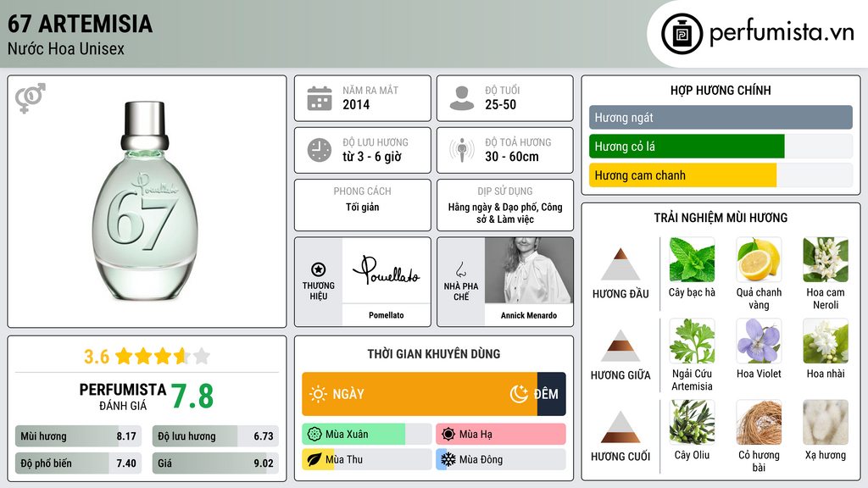Click the Hợp hương chính heading
The width and height of the screenshot is (868, 488).
pyautogui.click(x=721, y=90)
